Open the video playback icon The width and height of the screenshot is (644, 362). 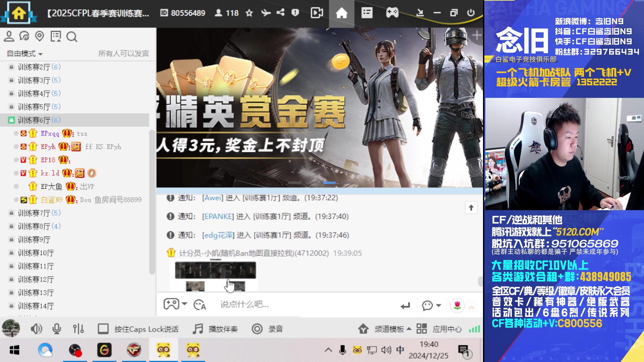[317, 13]
